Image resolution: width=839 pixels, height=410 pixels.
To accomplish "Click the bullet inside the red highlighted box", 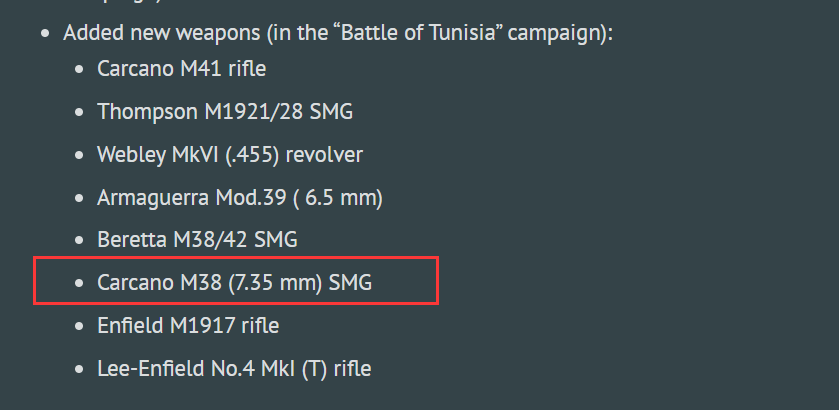I will pos(80,283).
